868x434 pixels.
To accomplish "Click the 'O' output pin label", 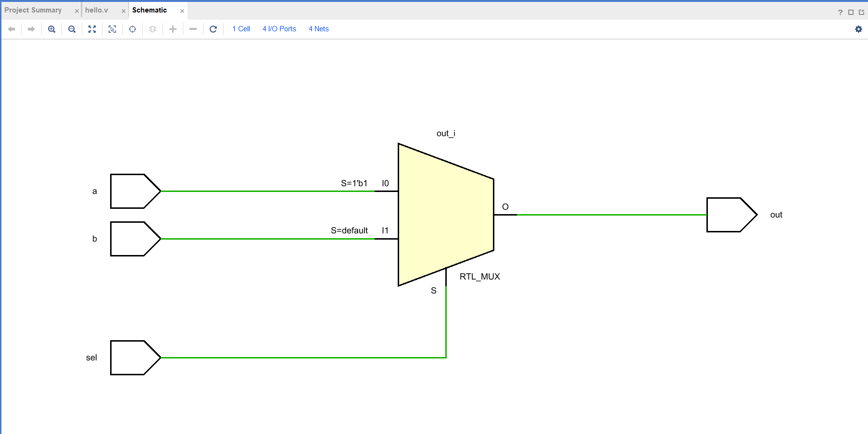I will click(x=505, y=207).
